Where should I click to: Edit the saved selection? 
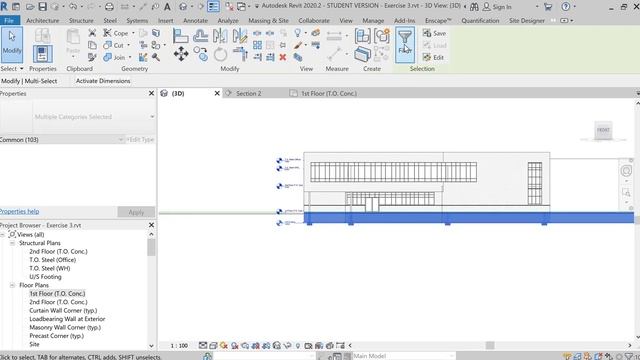(433, 58)
